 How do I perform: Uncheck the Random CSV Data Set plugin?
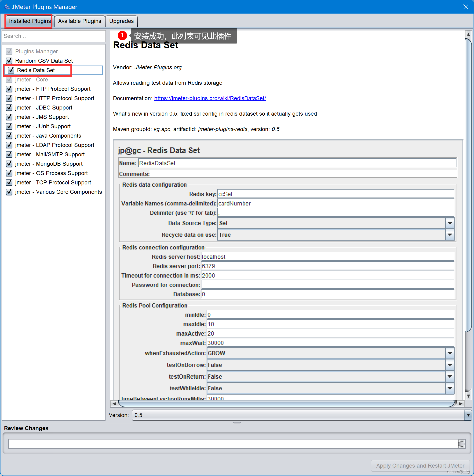coord(9,61)
